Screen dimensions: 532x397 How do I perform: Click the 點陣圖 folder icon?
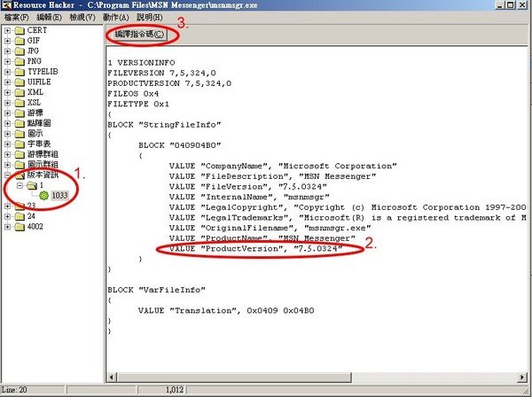tap(20, 124)
